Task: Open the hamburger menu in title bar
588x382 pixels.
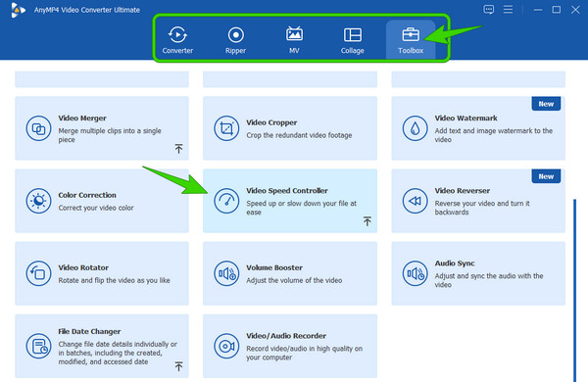Action: point(508,10)
